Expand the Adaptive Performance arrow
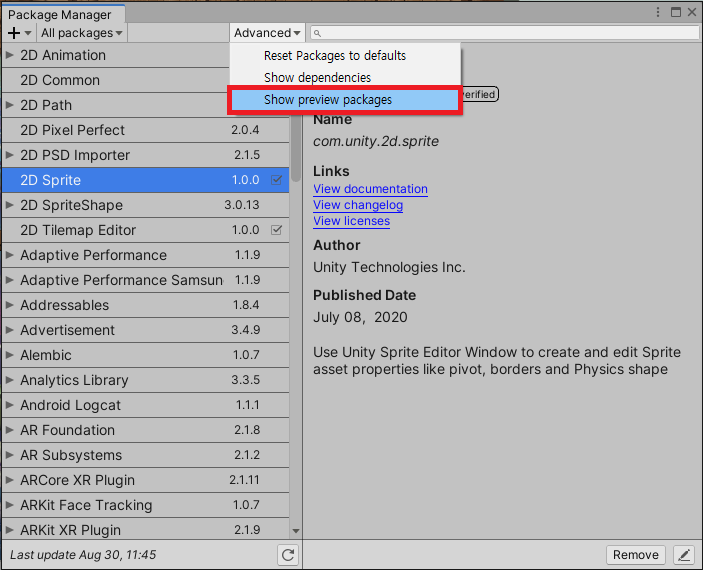The width and height of the screenshot is (703, 570). tap(9, 255)
